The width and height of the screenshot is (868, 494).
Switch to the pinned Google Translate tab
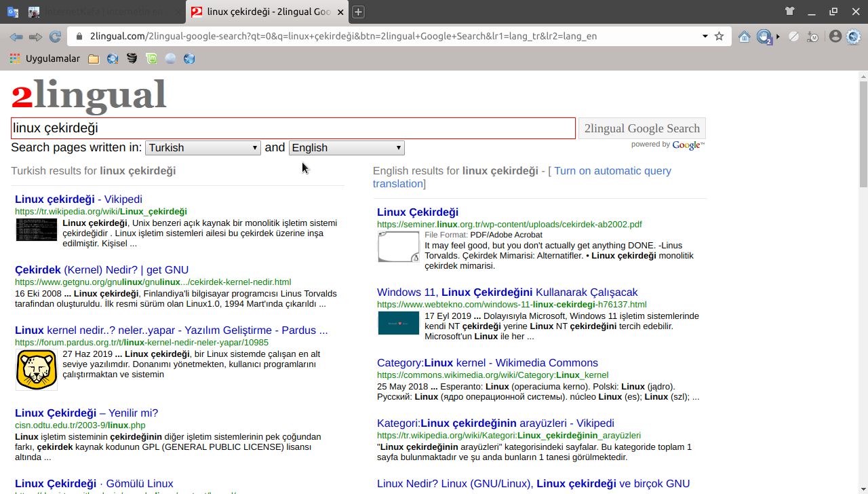[x=13, y=12]
